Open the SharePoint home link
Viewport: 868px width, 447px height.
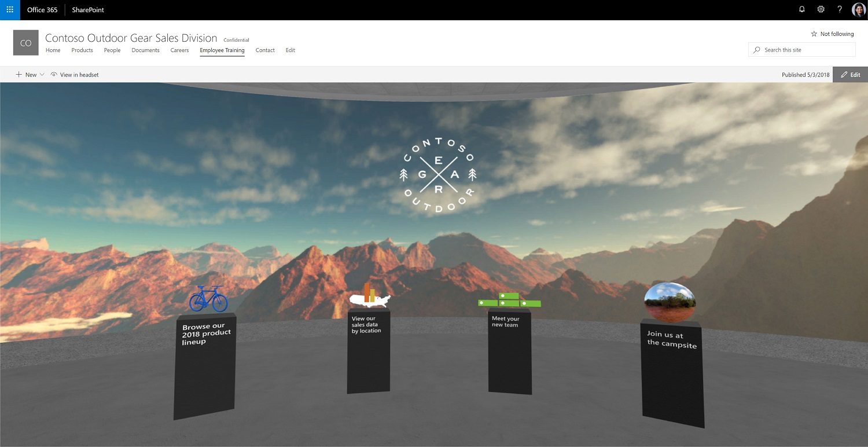[87, 9]
